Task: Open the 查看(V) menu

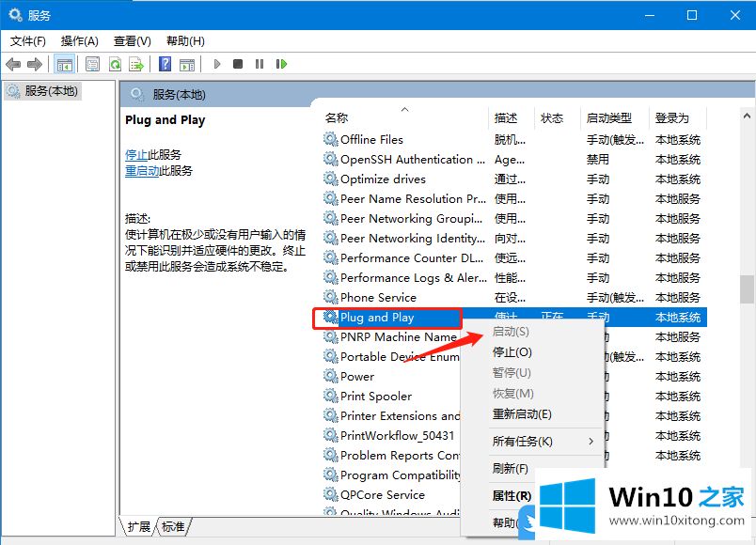Action: 132,41
